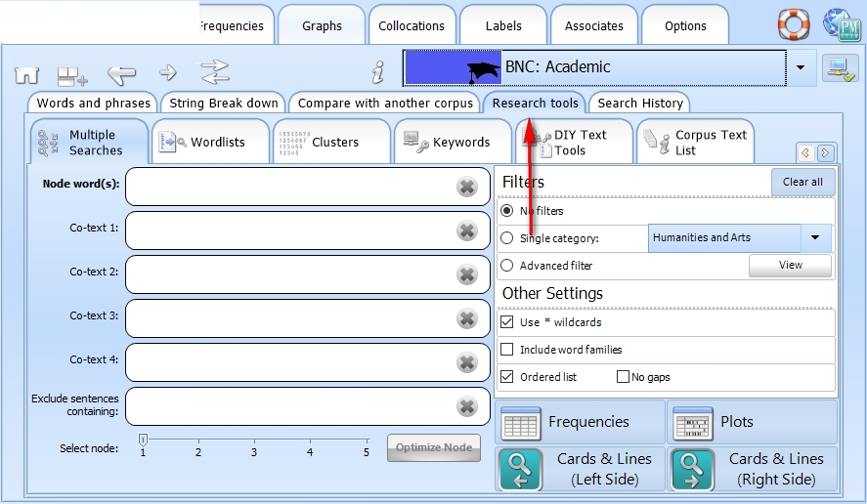This screenshot has height=504, width=867.
Task: Open help with the lifebuoy icon
Action: pos(794,24)
